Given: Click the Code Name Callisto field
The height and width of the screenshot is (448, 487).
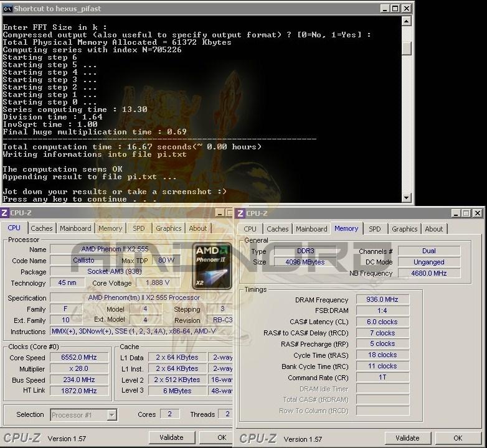Looking at the screenshot, I should point(83,260).
